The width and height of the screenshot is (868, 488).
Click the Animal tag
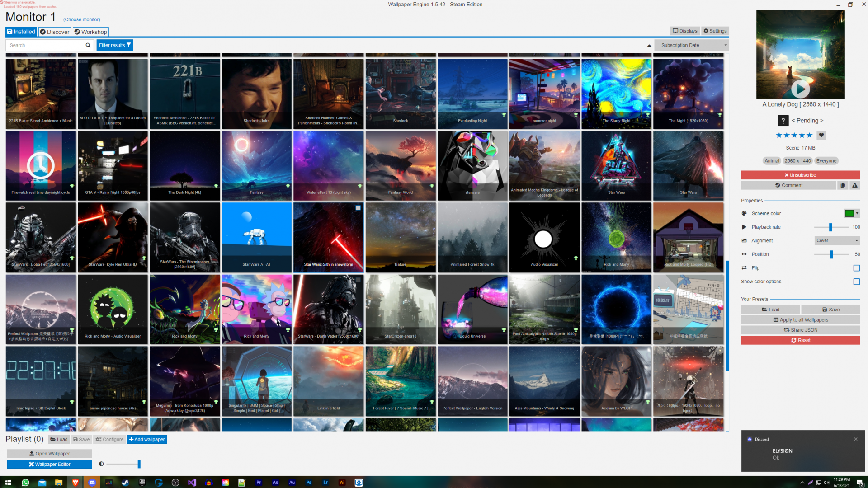[x=772, y=161]
